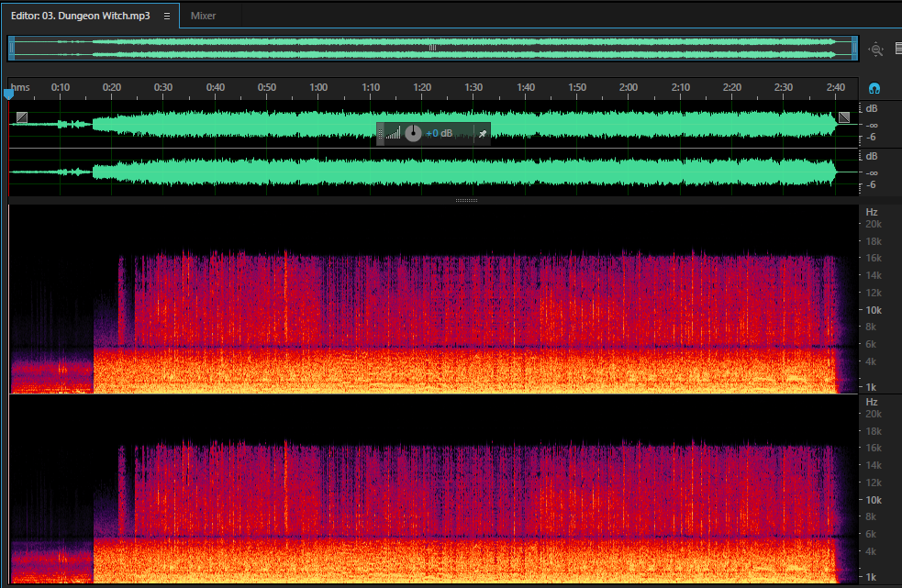Click the hms label on the time ruler
Viewport: 902px width, 588px height.
tap(20, 87)
